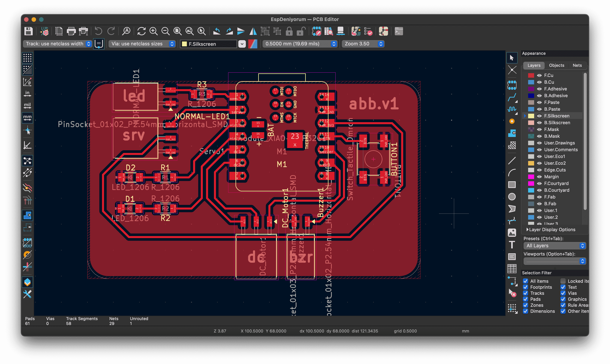Screen dimensions: 610x364
Task: Open the Viewports dropdown
Action: [555, 262]
